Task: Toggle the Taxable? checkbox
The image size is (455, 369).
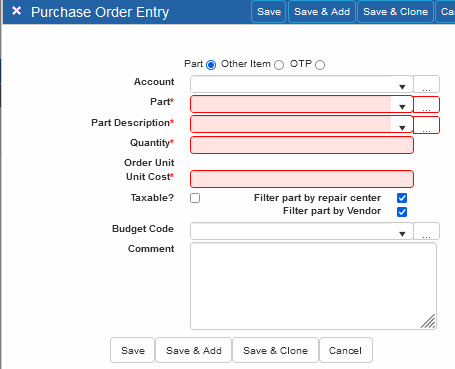Action: (195, 198)
